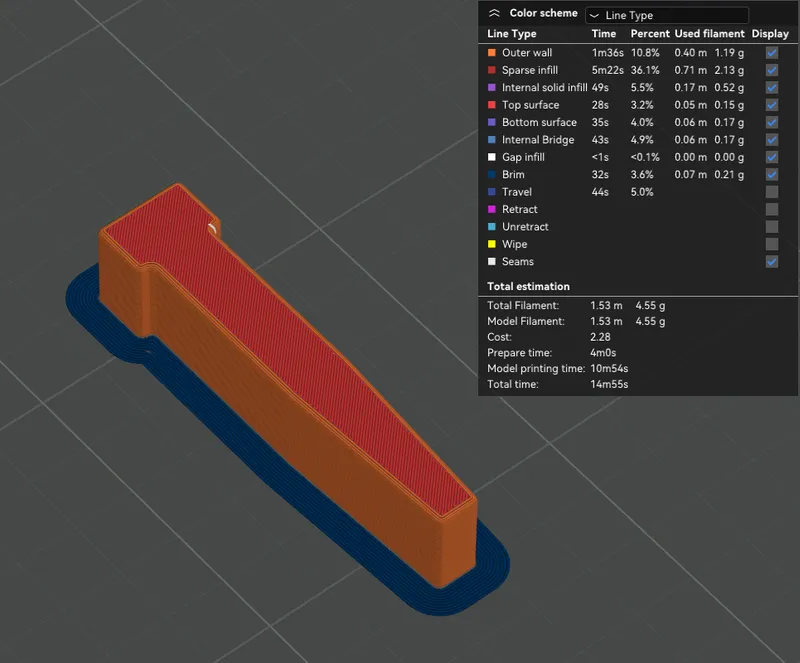Enable Travel moves display checkbox
This screenshot has height=663, width=800.
(771, 192)
